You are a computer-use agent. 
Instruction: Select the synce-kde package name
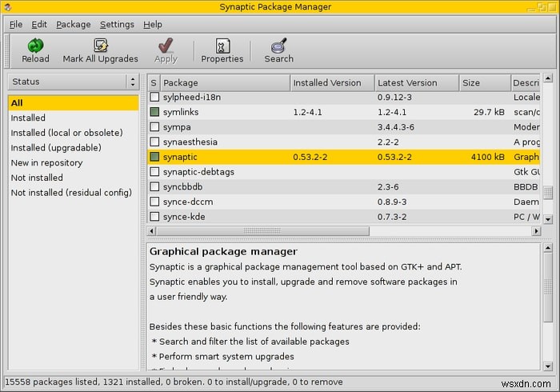pyautogui.click(x=184, y=217)
